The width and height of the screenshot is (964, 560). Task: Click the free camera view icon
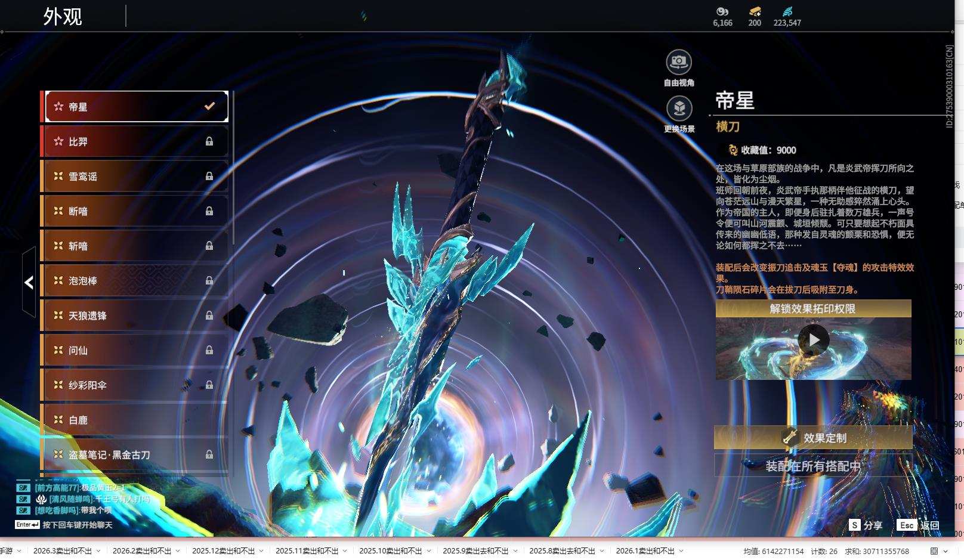point(679,62)
